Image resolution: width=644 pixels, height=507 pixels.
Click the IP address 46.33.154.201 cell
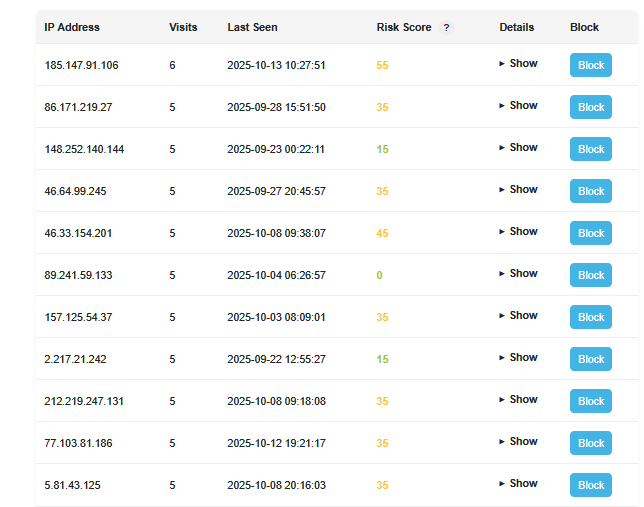pyautogui.click(x=78, y=233)
